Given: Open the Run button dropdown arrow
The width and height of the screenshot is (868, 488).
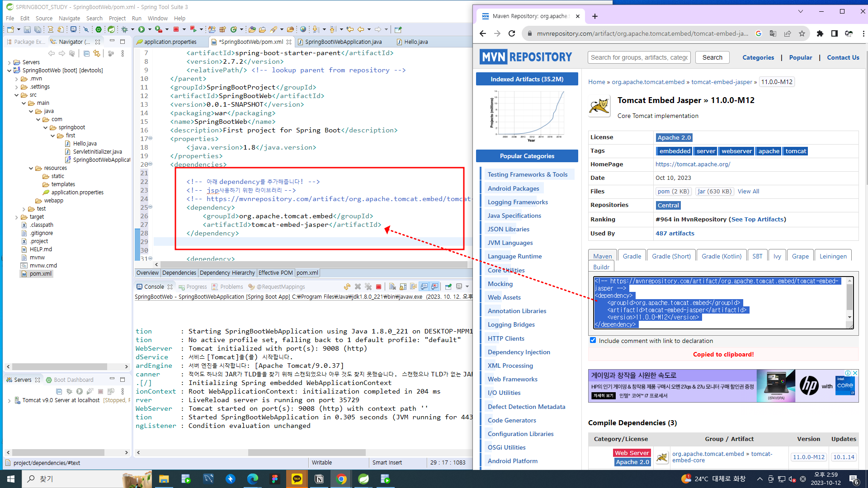Looking at the screenshot, I should [x=150, y=29].
